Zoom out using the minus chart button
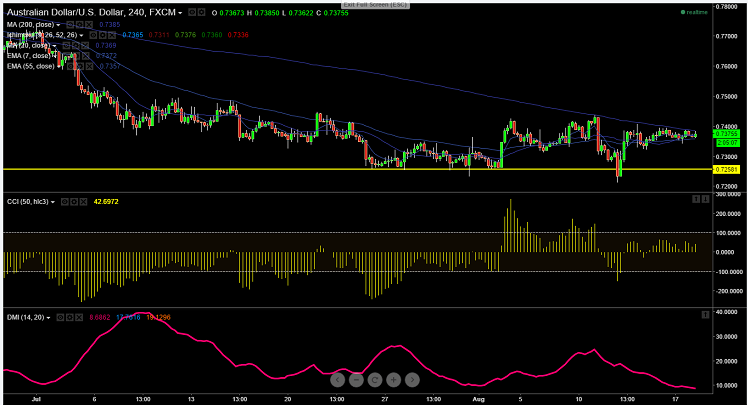Image resolution: width=748 pixels, height=405 pixels. pos(355,380)
